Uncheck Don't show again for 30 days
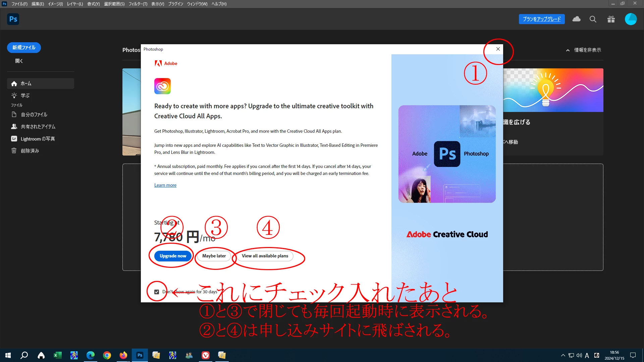Image resolution: width=644 pixels, height=362 pixels. click(x=157, y=292)
